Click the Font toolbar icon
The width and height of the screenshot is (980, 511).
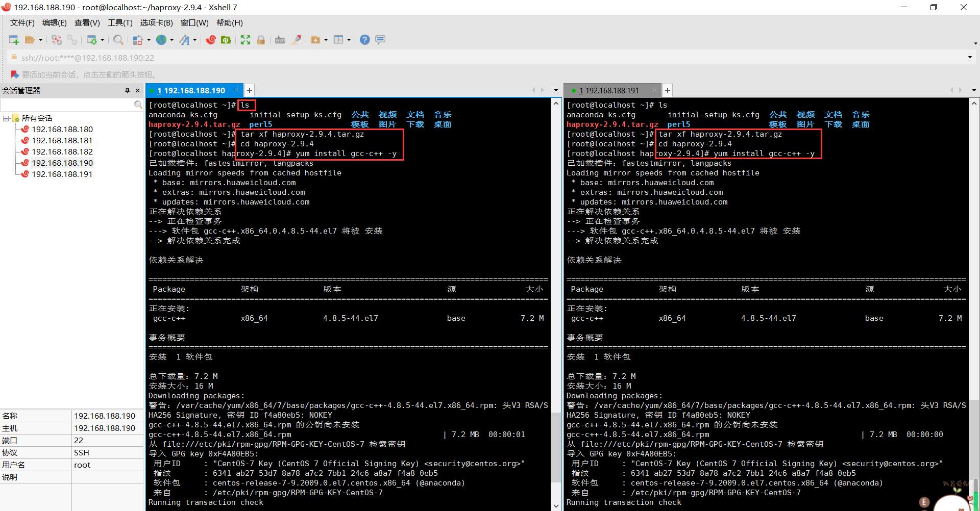[x=184, y=40]
